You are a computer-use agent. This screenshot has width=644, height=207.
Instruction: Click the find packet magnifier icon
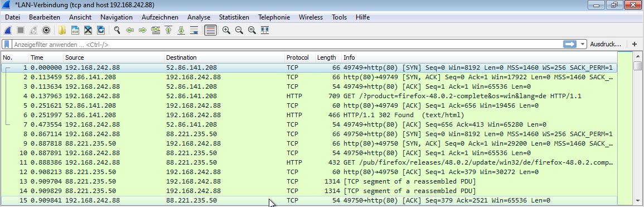point(117,30)
